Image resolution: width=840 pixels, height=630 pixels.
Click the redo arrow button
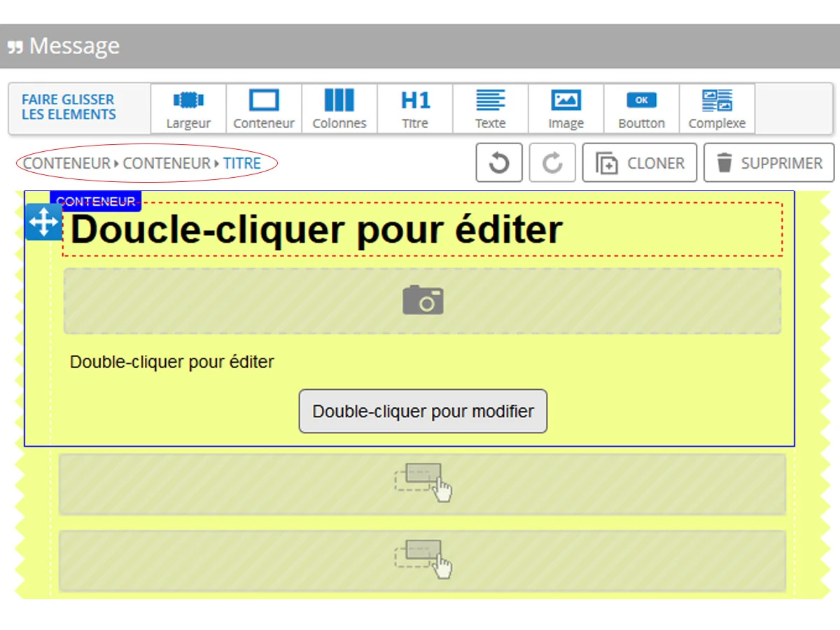552,163
